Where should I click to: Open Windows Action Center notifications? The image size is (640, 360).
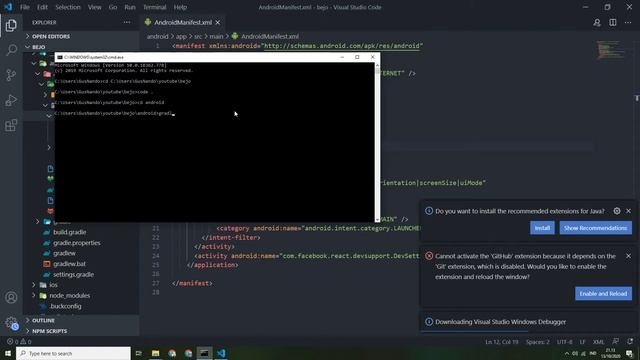click(x=629, y=353)
